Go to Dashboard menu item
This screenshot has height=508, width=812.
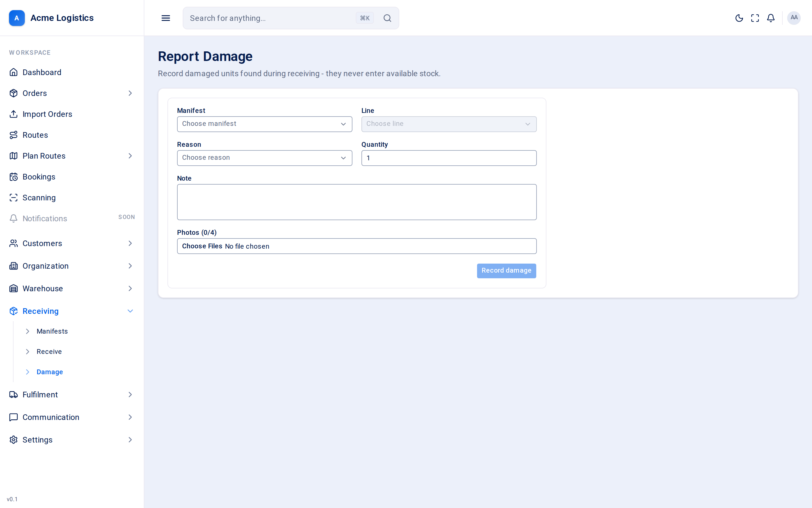[x=42, y=72]
